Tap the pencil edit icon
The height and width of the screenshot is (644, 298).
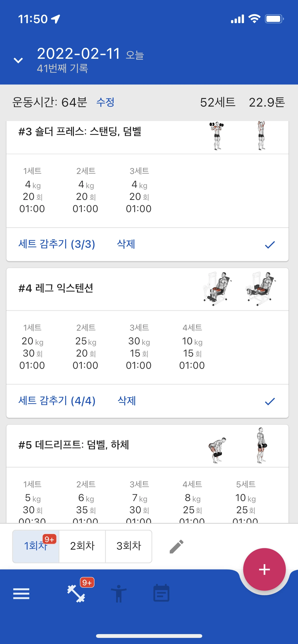177,546
